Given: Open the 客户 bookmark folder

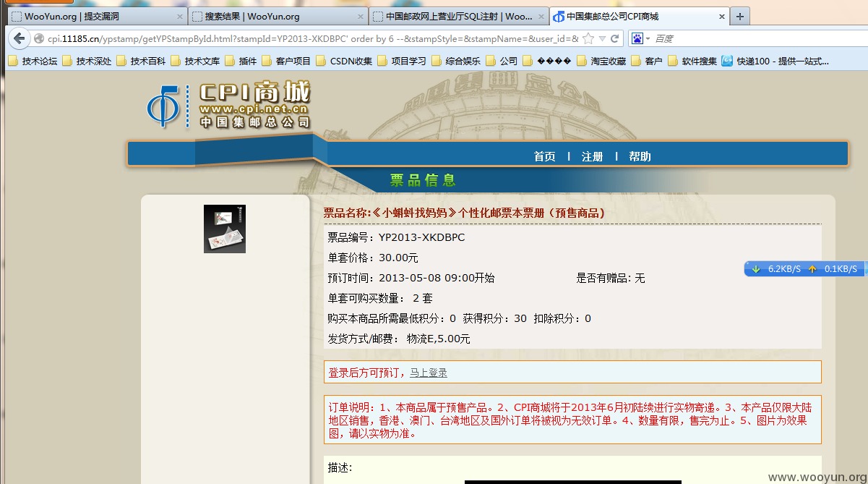Looking at the screenshot, I should 647,61.
